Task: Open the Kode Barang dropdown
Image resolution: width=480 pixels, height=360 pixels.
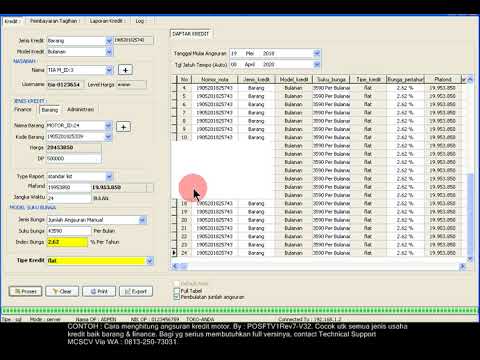Action: coord(108,137)
